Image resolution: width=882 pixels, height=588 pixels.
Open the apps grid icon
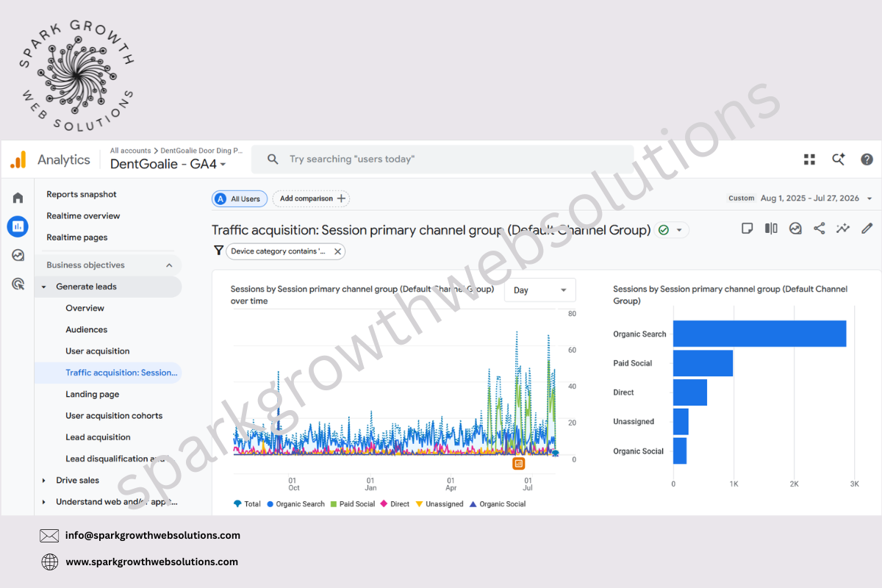coord(809,159)
